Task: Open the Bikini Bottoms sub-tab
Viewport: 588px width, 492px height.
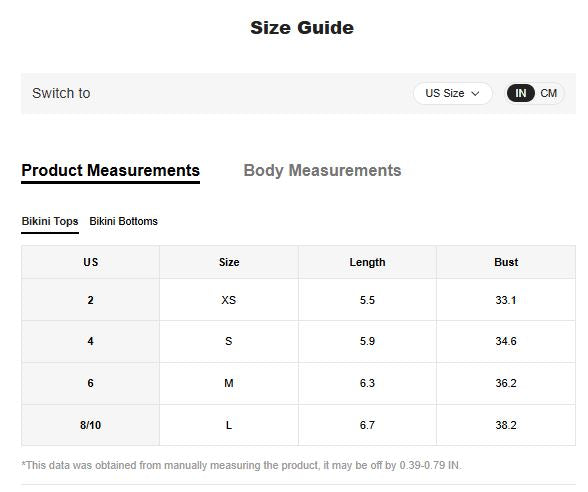Action: point(123,221)
